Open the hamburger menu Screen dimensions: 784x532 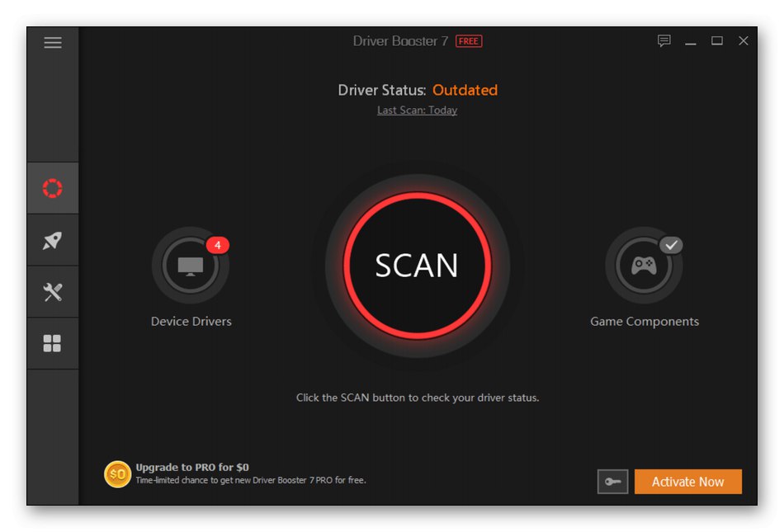[53, 42]
